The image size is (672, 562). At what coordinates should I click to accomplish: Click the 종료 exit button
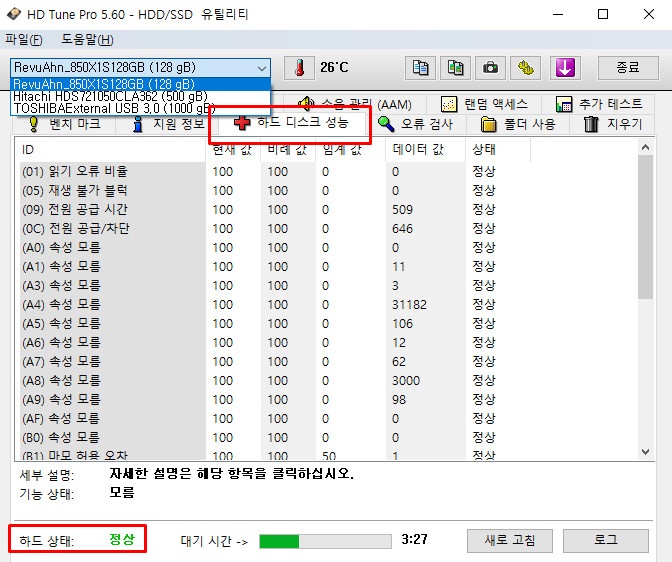point(628,68)
